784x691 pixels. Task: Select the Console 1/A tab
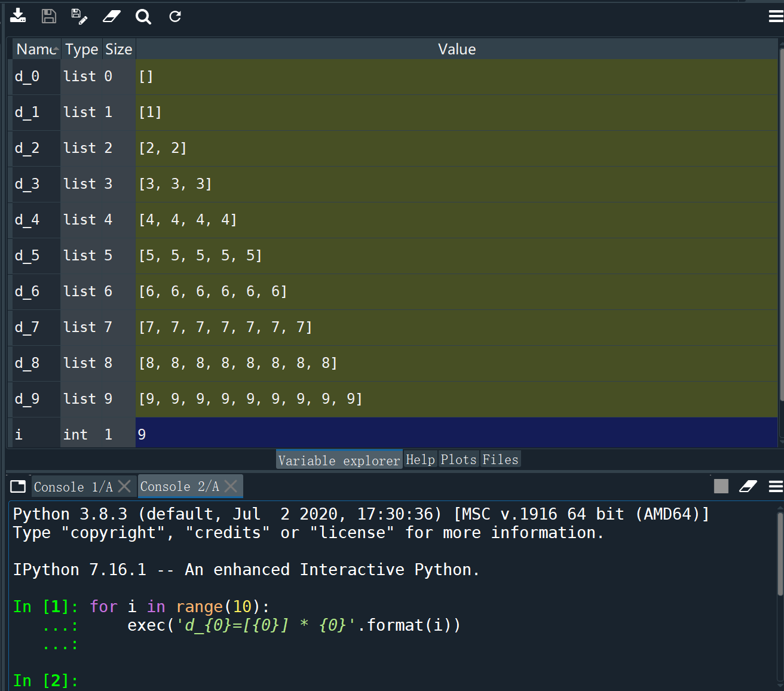pyautogui.click(x=73, y=486)
